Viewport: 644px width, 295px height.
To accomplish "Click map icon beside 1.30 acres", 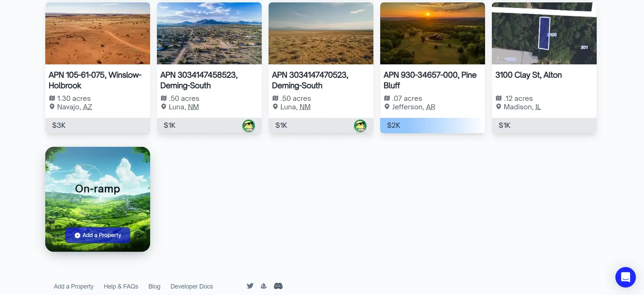I will (52, 98).
